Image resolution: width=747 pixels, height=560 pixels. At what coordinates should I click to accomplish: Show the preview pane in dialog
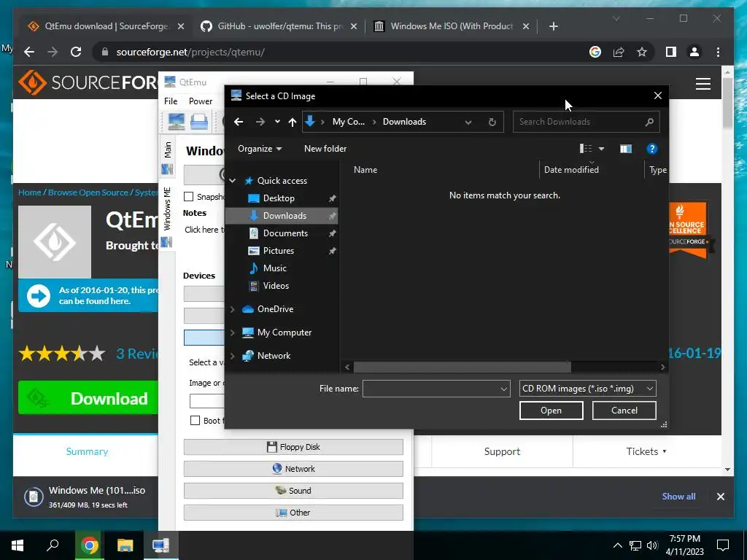[x=625, y=149]
